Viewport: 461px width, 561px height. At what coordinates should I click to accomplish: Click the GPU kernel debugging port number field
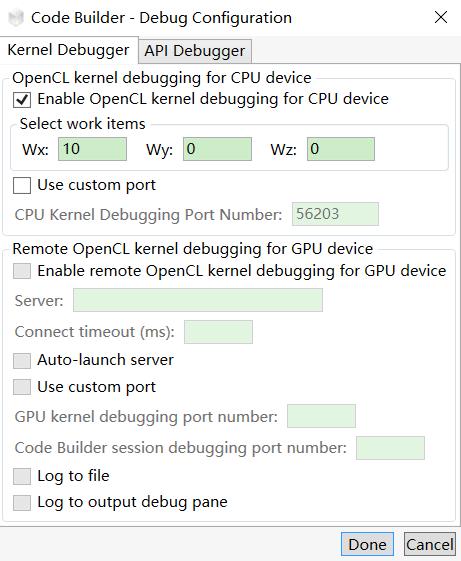(321, 416)
